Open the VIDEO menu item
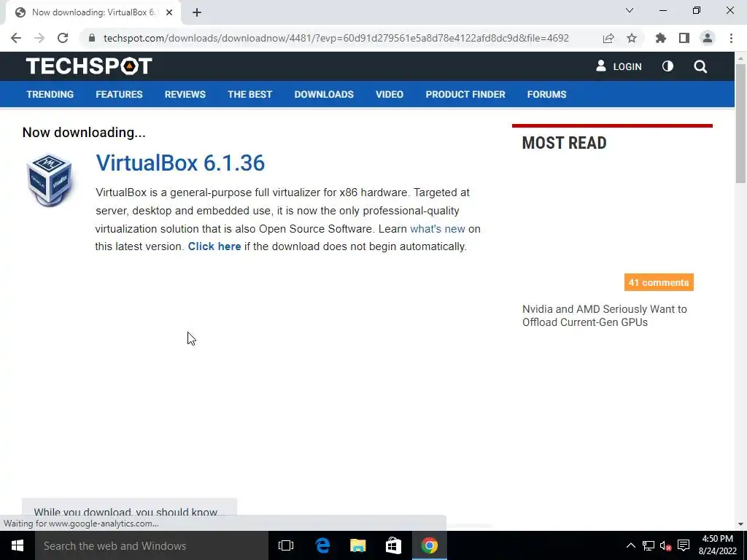The width and height of the screenshot is (747, 560). tap(390, 94)
